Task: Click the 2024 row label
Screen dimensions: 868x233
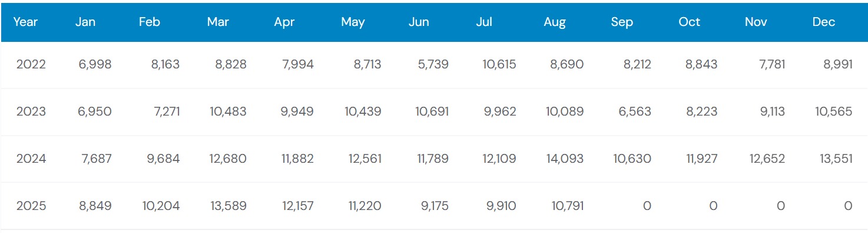Action: point(31,159)
